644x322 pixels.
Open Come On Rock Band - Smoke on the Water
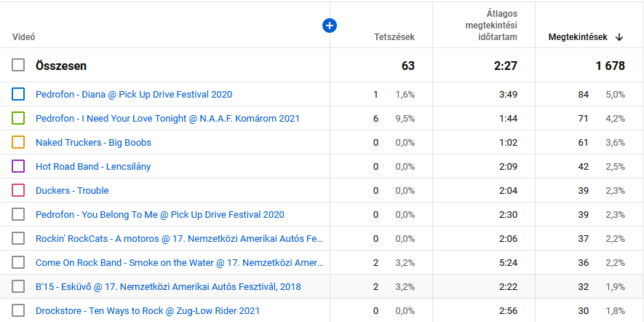(x=179, y=262)
